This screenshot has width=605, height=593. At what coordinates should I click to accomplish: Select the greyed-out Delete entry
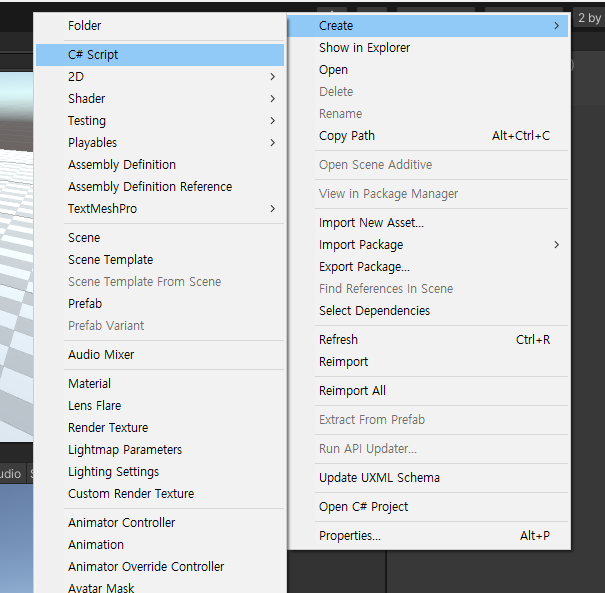coord(428,92)
